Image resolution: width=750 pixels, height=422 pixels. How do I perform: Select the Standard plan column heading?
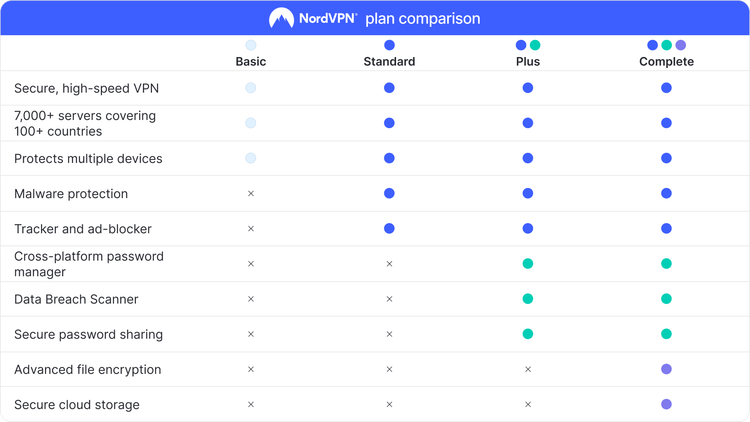tap(389, 62)
